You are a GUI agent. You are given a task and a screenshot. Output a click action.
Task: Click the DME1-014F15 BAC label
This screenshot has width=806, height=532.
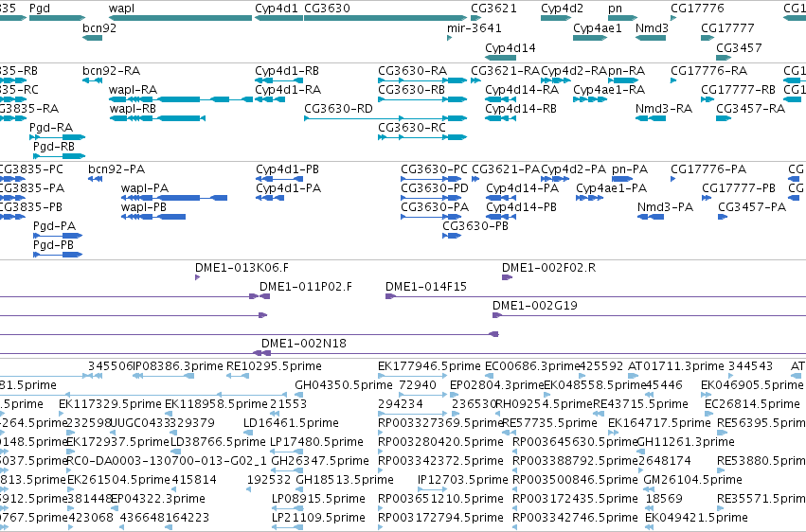click(426, 287)
